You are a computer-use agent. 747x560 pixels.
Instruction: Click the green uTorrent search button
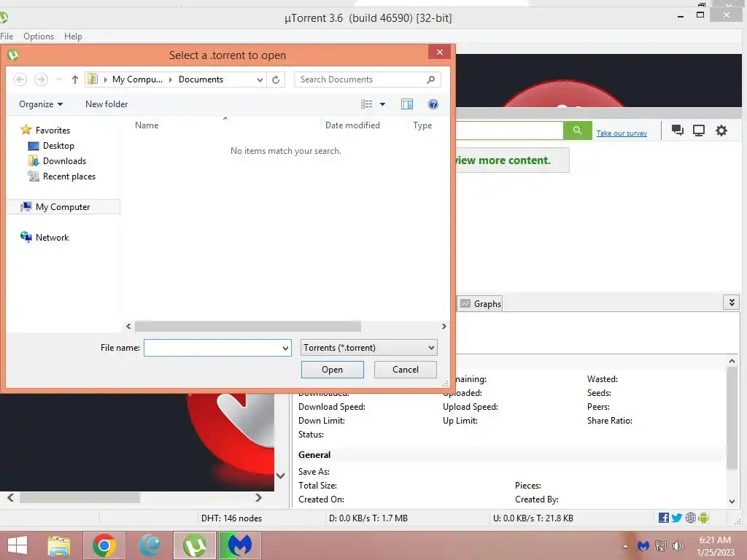click(578, 130)
